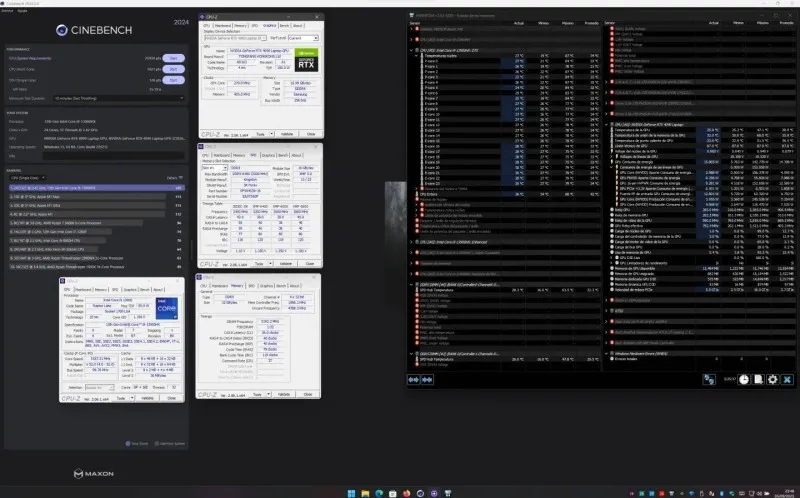
Task: Toggle the Identical System legend checkbox
Action: click(x=157, y=443)
